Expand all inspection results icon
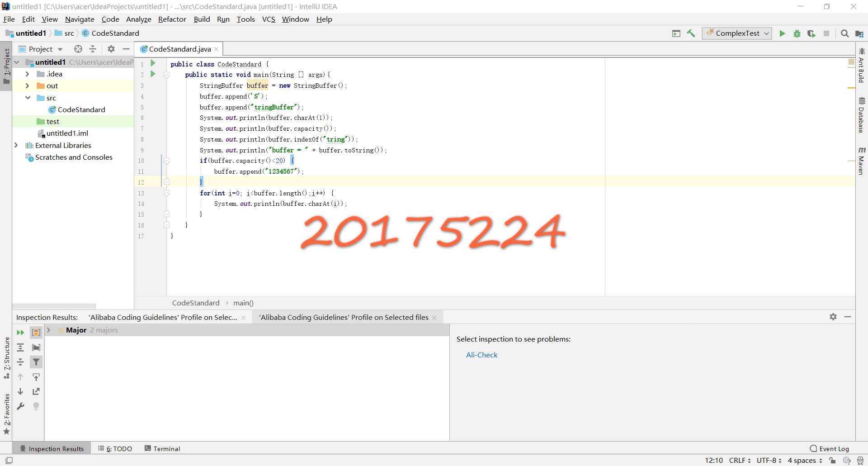Image resolution: width=868 pixels, height=466 pixels. [20, 347]
